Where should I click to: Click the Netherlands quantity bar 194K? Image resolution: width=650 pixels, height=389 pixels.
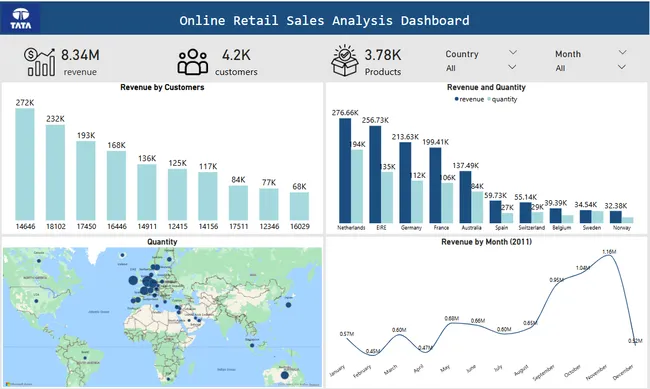pyautogui.click(x=357, y=186)
